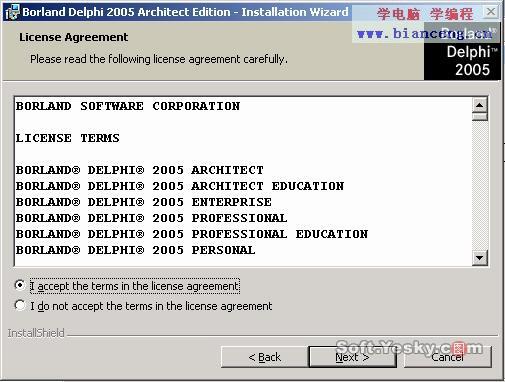Proceed with the 'Next >' button
Viewport: 505px width, 382px height.
pyautogui.click(x=352, y=357)
